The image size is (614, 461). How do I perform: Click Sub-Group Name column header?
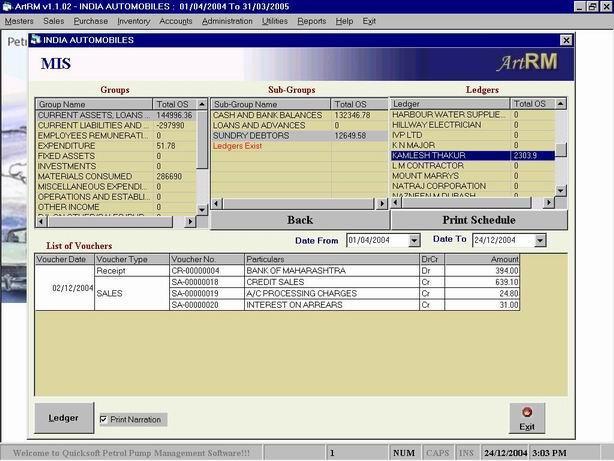(271, 104)
